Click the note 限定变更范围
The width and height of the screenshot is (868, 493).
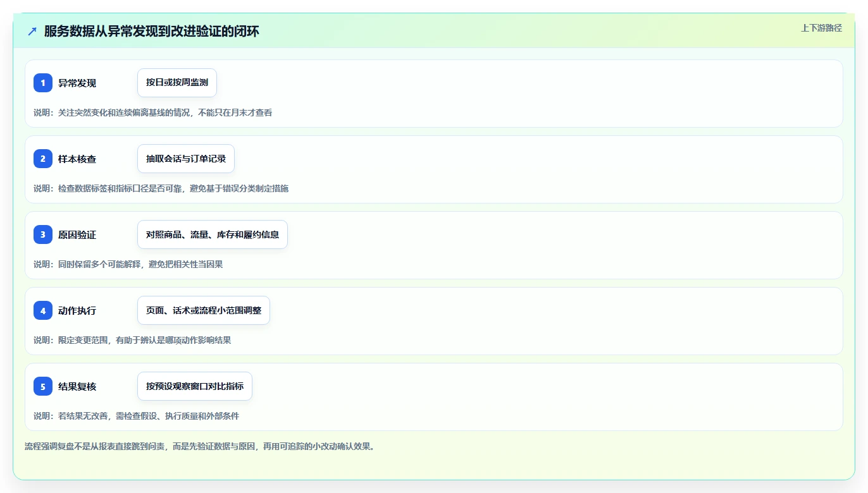point(84,340)
